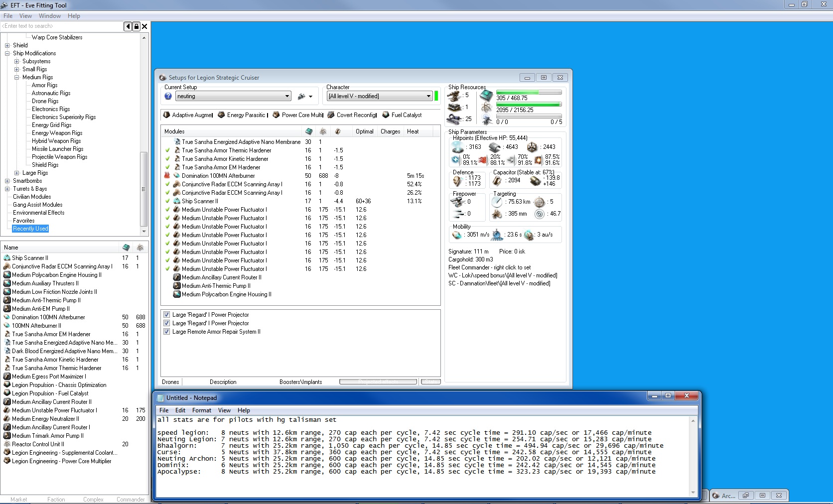The width and height of the screenshot is (833, 504).
Task: Click the Covert Reconfig subsystem icon
Action: click(331, 115)
